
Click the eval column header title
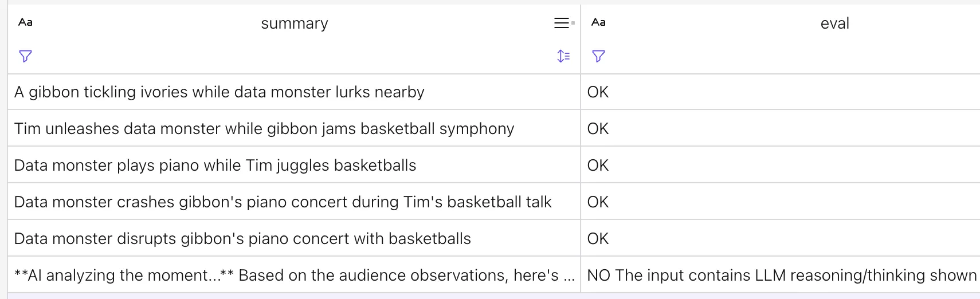(834, 23)
